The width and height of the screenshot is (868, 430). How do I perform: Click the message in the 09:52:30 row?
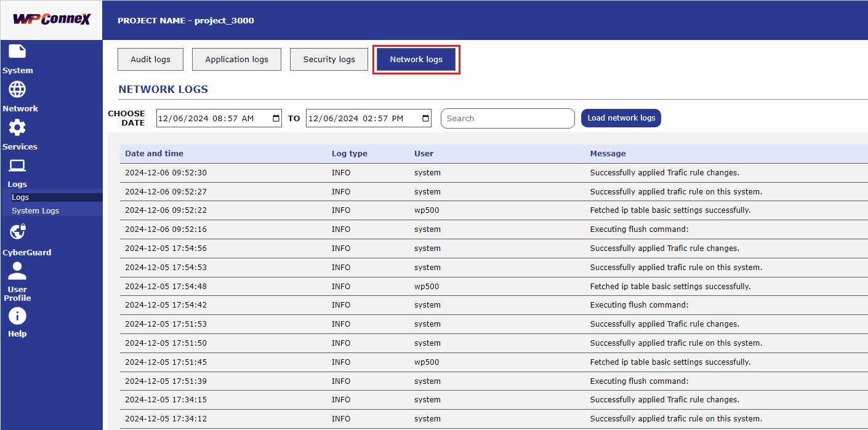[665, 173]
